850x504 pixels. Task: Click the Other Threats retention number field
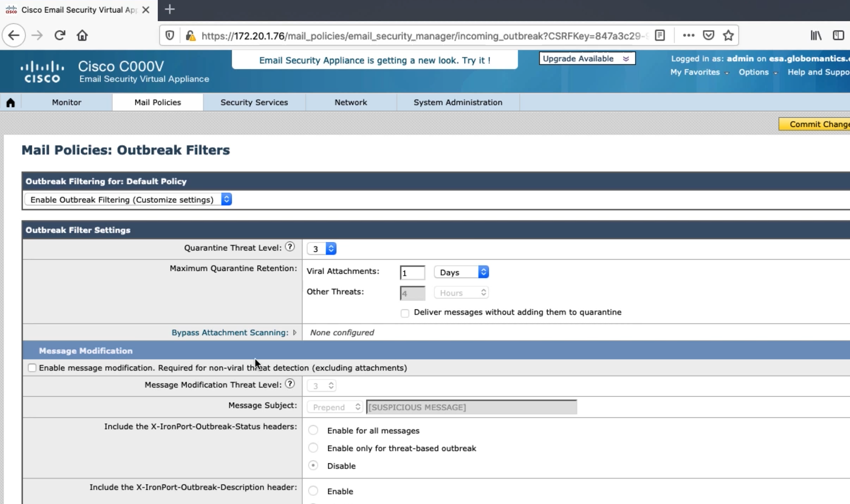tap(413, 293)
